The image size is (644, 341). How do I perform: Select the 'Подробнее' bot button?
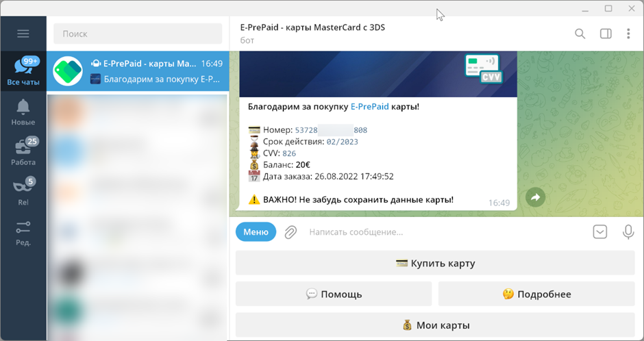pyautogui.click(x=536, y=294)
